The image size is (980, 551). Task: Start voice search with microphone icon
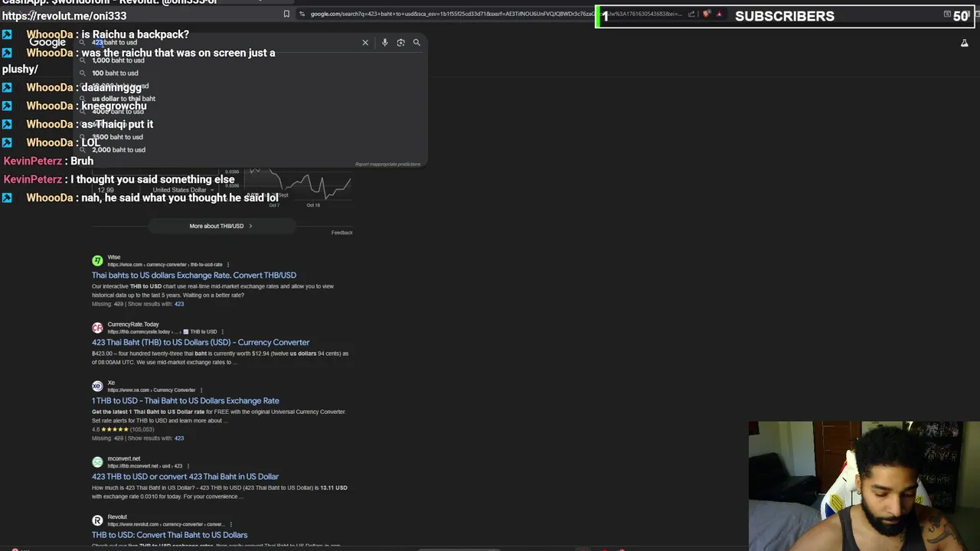click(x=384, y=43)
